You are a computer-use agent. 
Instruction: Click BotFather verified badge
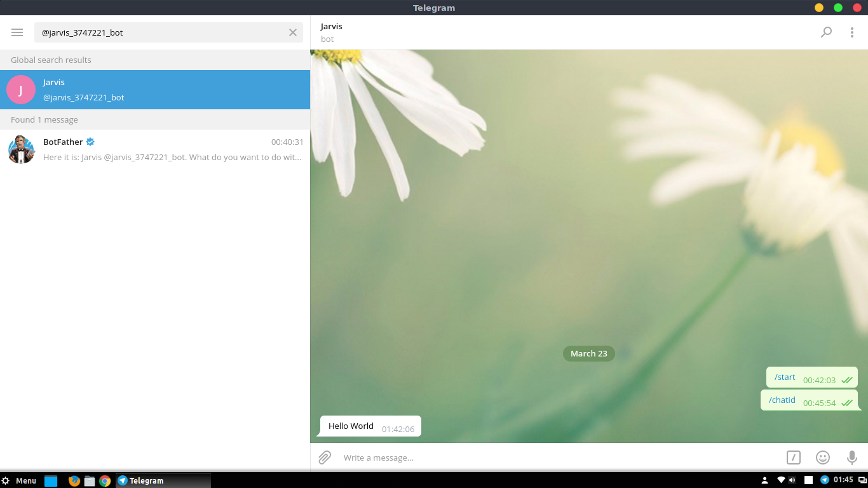pyautogui.click(x=90, y=142)
